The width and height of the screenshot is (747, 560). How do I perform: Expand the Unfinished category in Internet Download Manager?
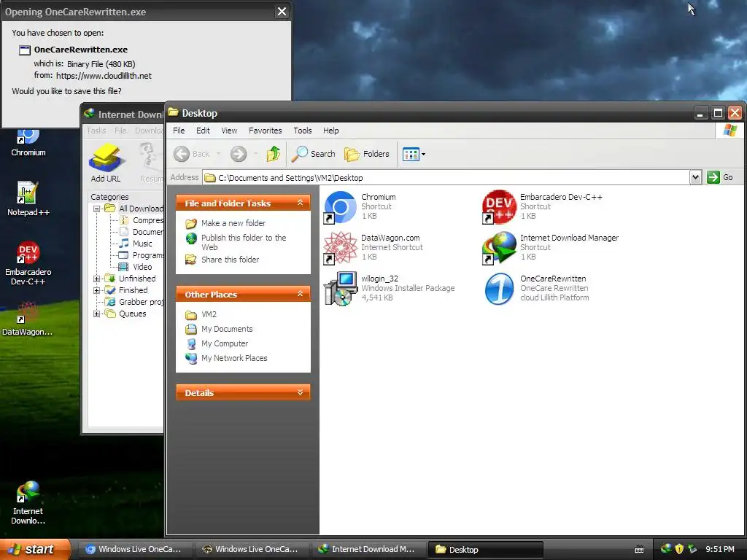tap(97, 279)
